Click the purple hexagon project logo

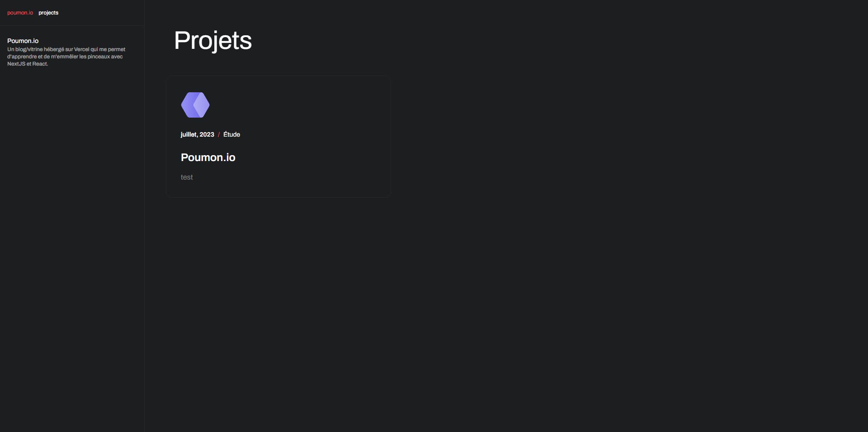(195, 105)
